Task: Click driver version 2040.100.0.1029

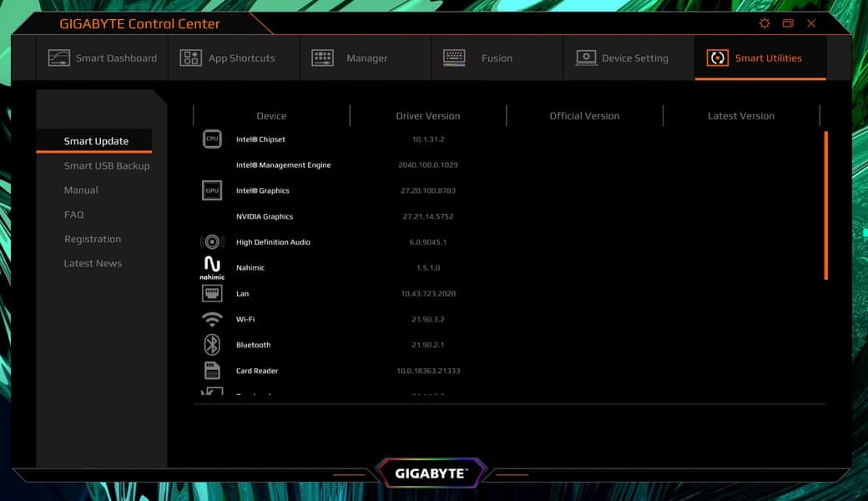Action: click(x=428, y=165)
